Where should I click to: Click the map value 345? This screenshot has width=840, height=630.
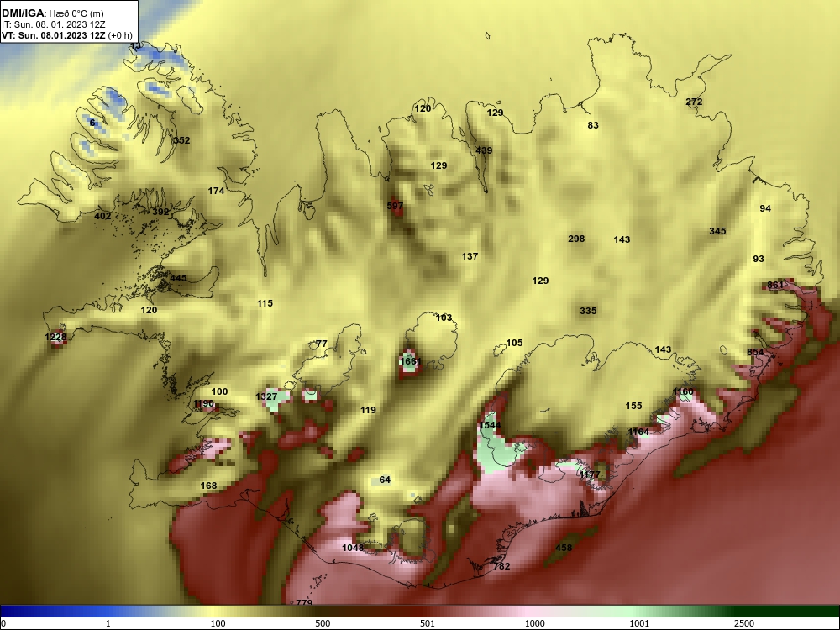[x=718, y=231]
